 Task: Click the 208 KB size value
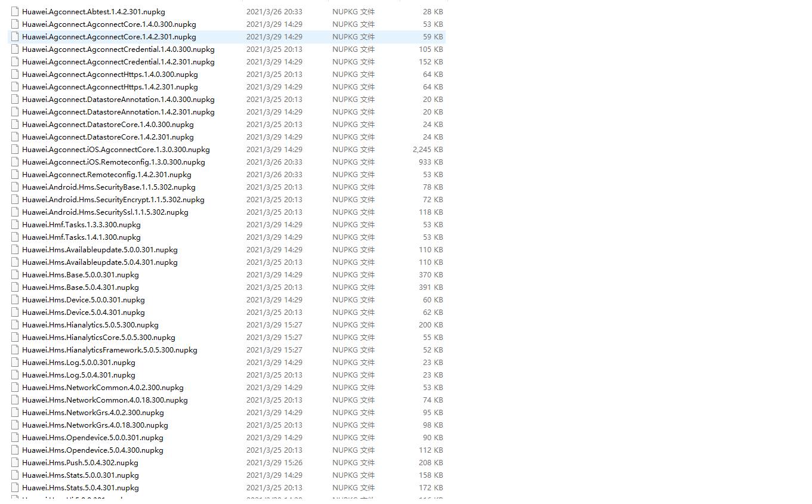coord(431,462)
